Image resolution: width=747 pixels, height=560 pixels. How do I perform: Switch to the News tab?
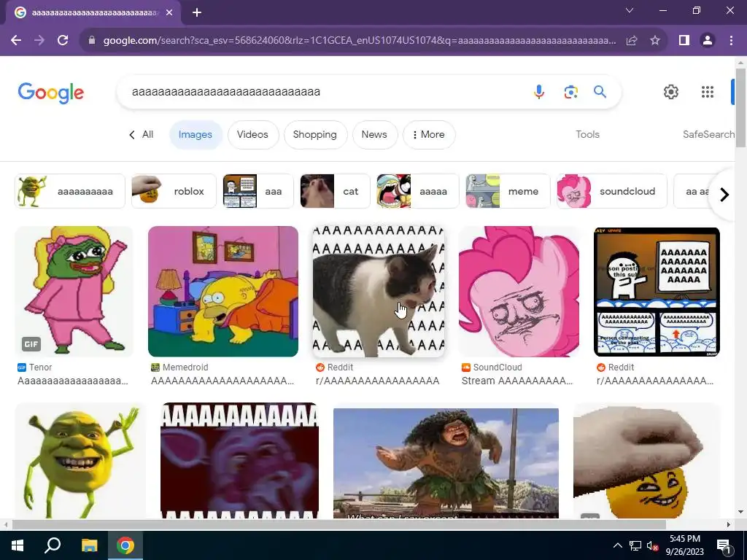click(374, 135)
